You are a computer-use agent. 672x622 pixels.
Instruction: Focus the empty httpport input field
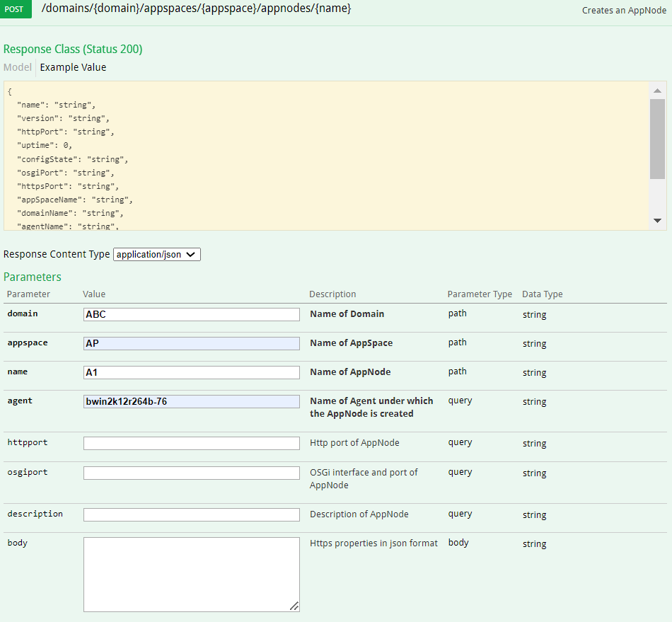[191, 443]
